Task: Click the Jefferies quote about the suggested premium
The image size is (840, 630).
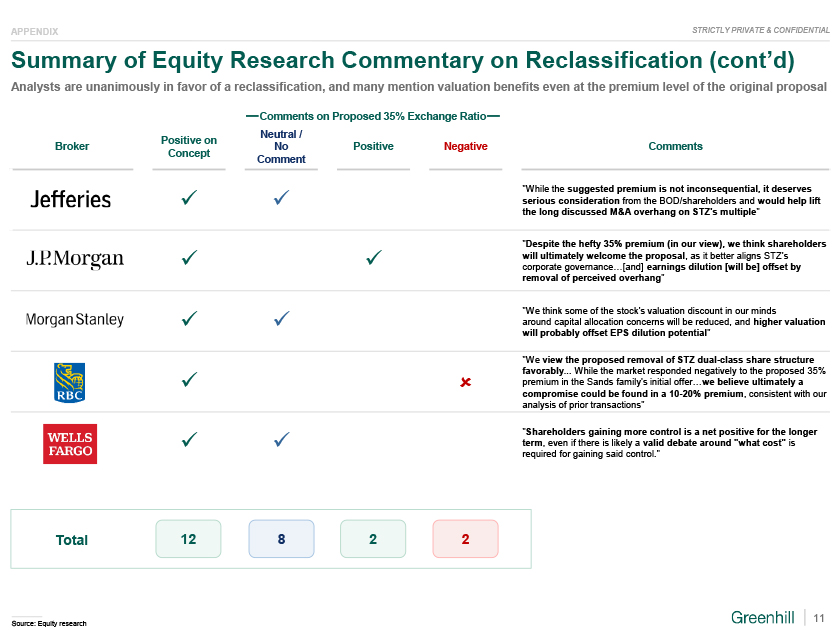Action: 671,200
